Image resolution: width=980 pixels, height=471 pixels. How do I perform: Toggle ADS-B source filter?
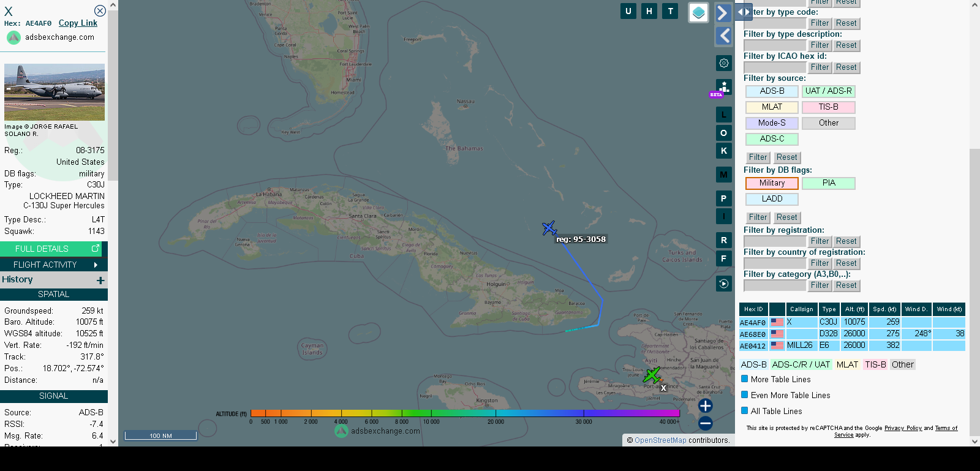[772, 91]
